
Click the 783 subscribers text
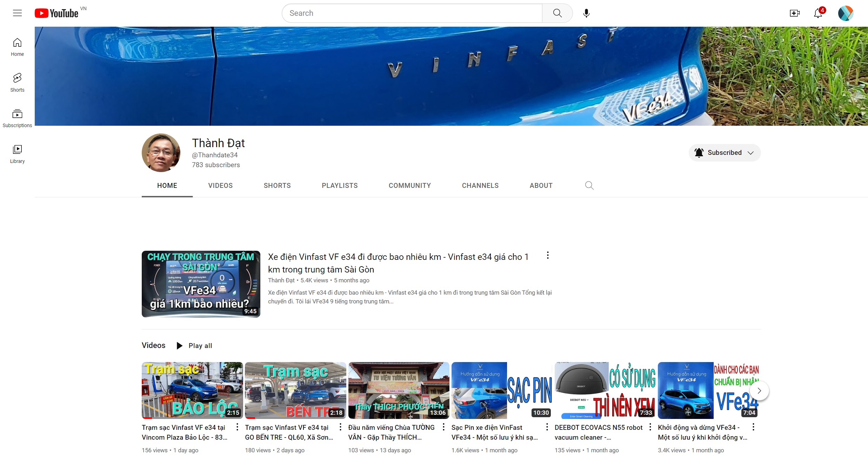[x=216, y=165]
